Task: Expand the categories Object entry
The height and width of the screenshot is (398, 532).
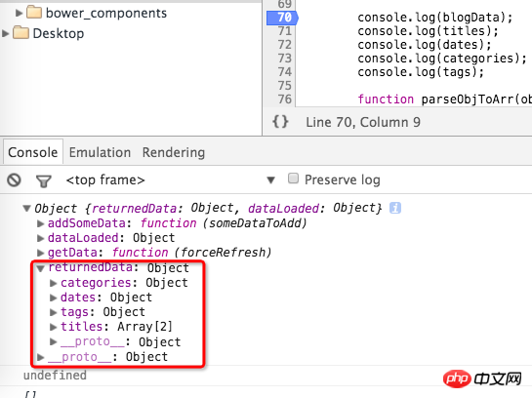Action: (54, 283)
